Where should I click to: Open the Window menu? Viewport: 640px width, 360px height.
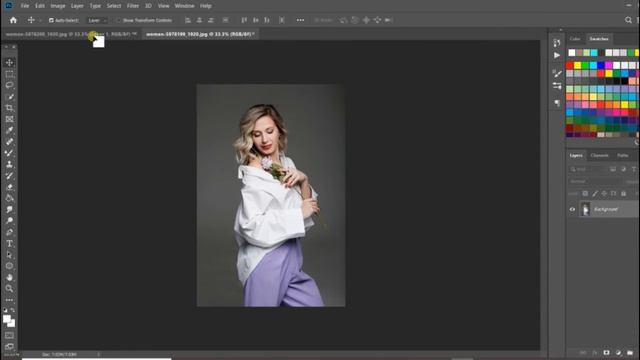(x=184, y=6)
